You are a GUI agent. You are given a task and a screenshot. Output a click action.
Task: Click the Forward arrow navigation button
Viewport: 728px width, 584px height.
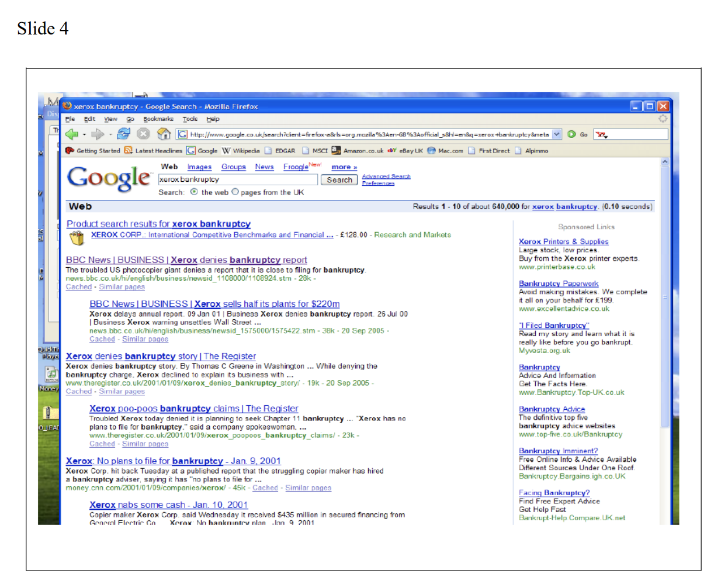98,134
